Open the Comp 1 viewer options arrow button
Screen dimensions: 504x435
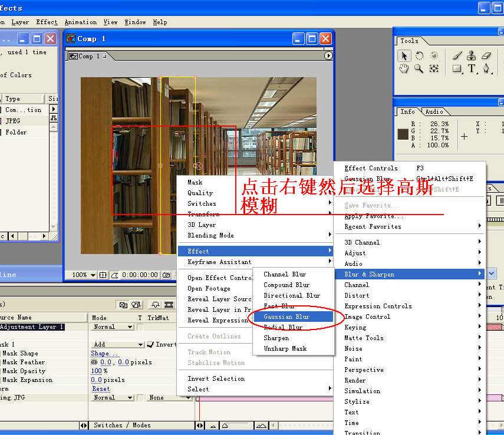tap(328, 55)
